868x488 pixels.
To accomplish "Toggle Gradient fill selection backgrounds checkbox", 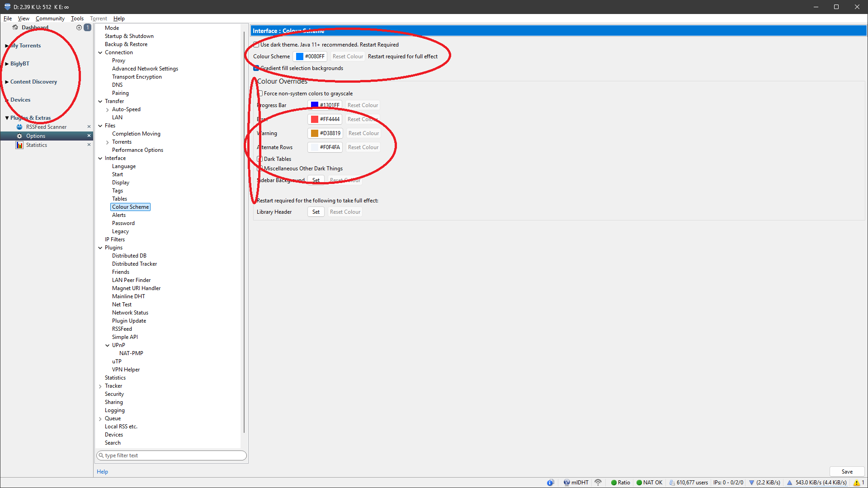I will 256,68.
